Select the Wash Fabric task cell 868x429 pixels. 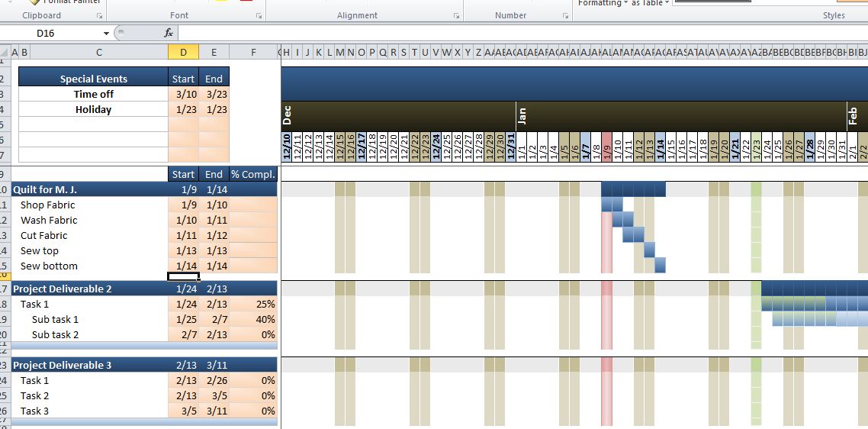click(x=90, y=220)
